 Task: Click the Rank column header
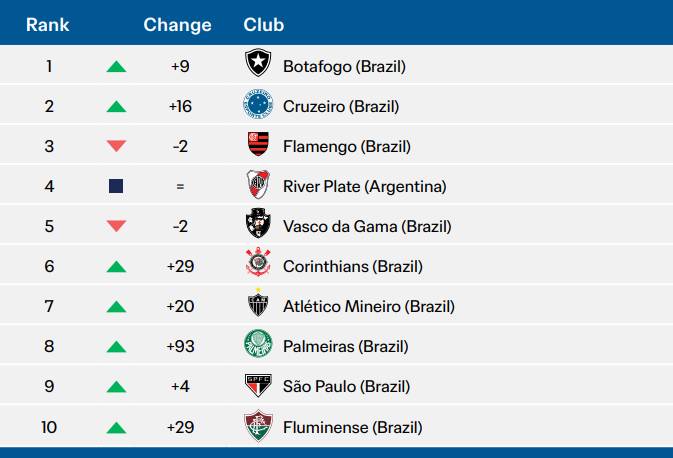point(47,25)
